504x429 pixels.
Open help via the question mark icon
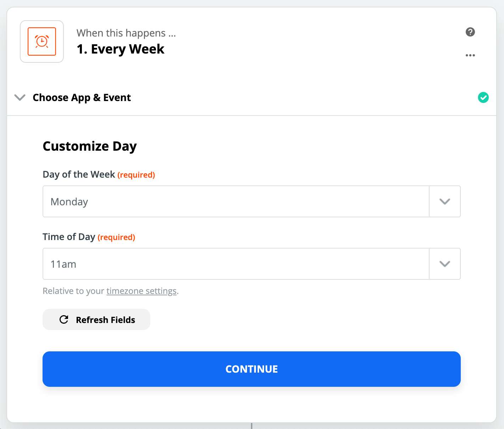[x=470, y=32]
